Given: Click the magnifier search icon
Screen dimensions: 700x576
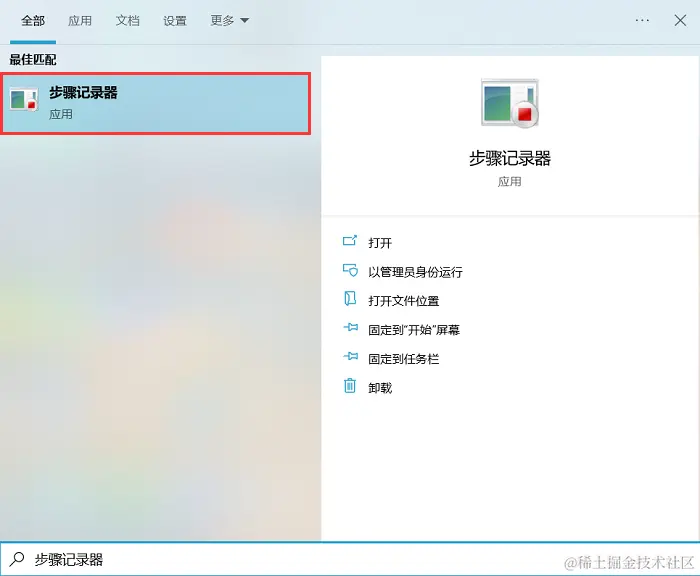Looking at the screenshot, I should (17, 559).
